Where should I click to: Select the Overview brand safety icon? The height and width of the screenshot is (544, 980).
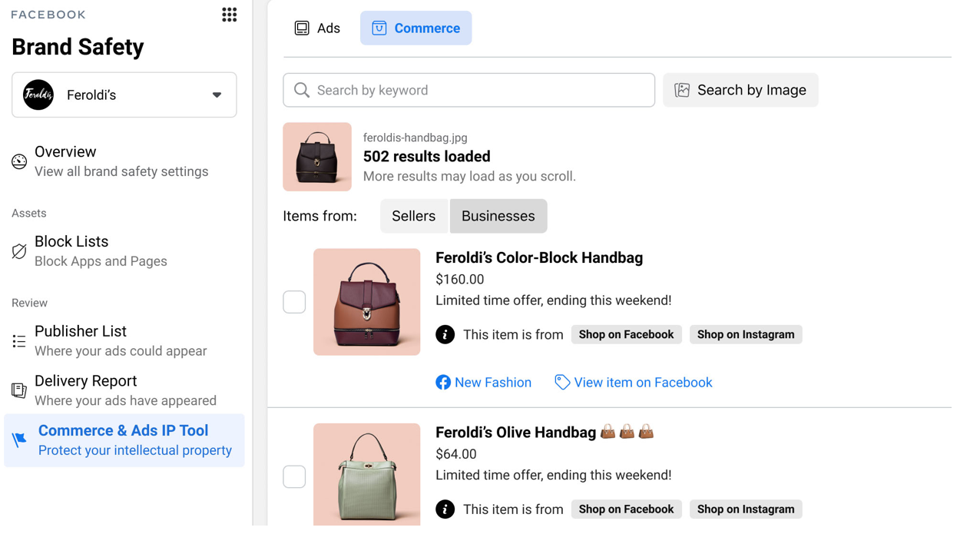[x=18, y=161]
